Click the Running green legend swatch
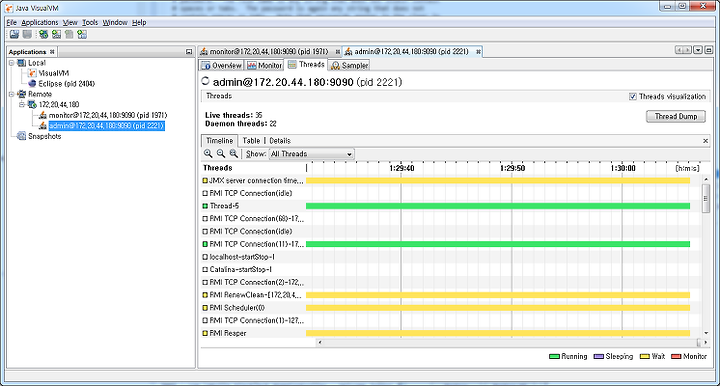 pyautogui.click(x=554, y=357)
